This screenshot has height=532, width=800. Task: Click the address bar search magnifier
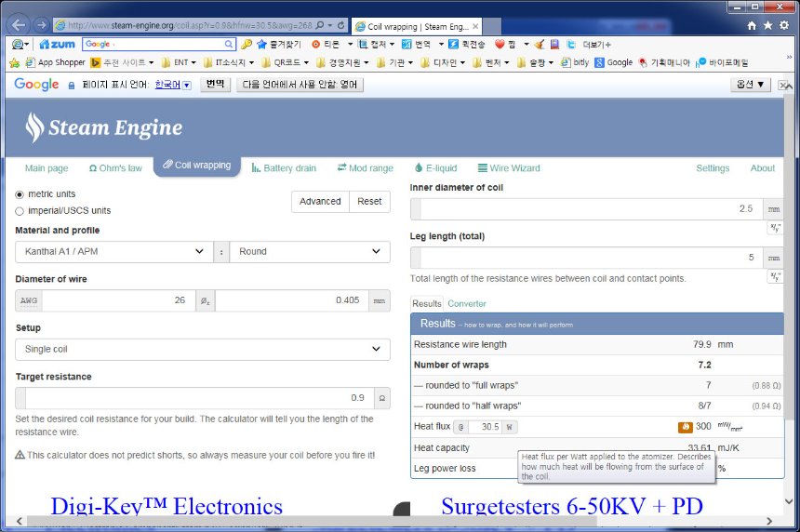(320, 25)
